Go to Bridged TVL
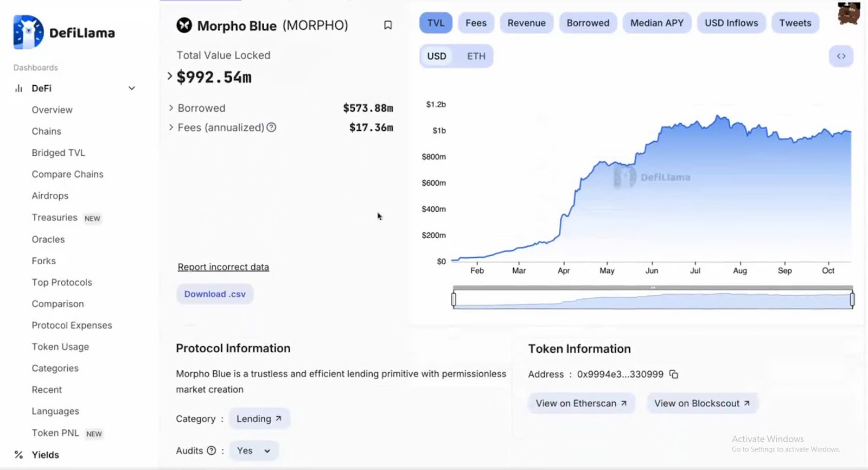868x470 pixels. (59, 153)
